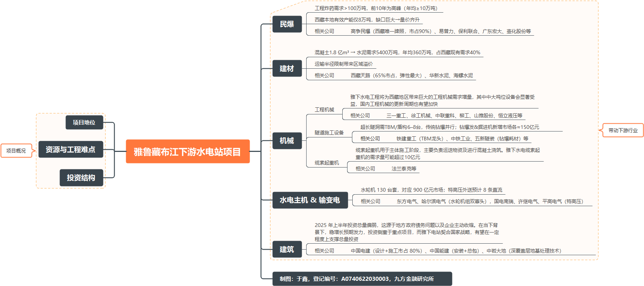Select the 东方电气、哈尔滨电气 company list
644x286 pixels.
[x=490, y=201]
